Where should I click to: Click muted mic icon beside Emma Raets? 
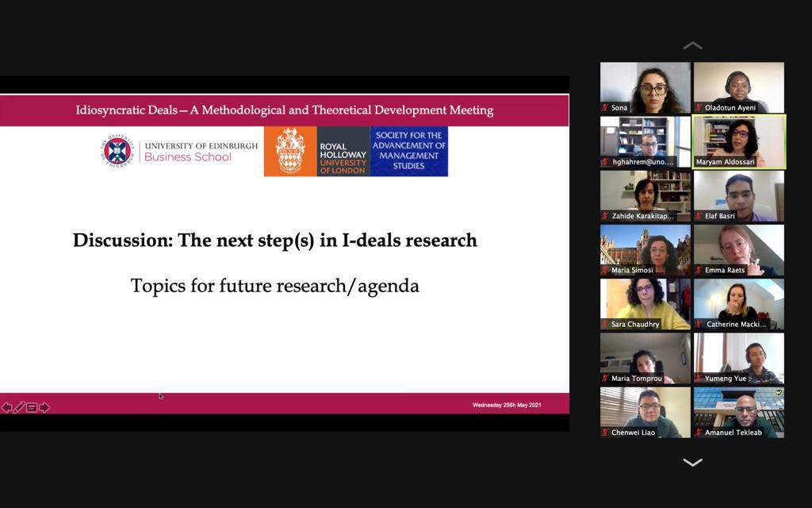pyautogui.click(x=699, y=270)
